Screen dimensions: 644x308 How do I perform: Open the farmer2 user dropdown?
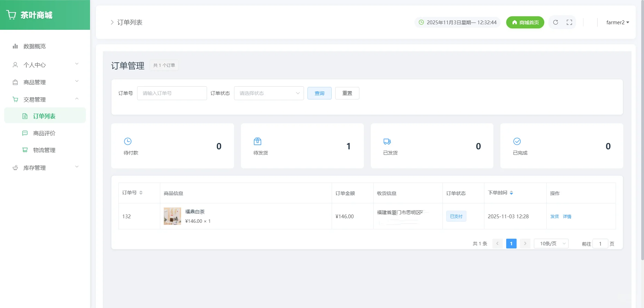618,22
